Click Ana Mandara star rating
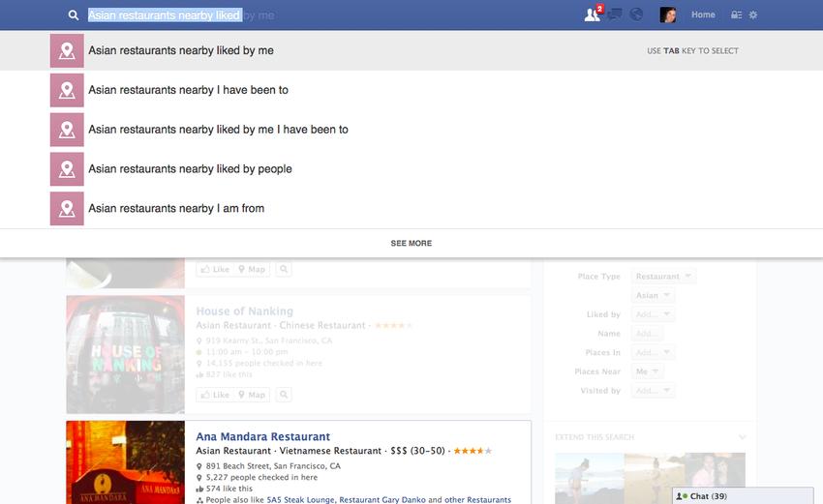The width and height of the screenshot is (823, 504). 472,451
